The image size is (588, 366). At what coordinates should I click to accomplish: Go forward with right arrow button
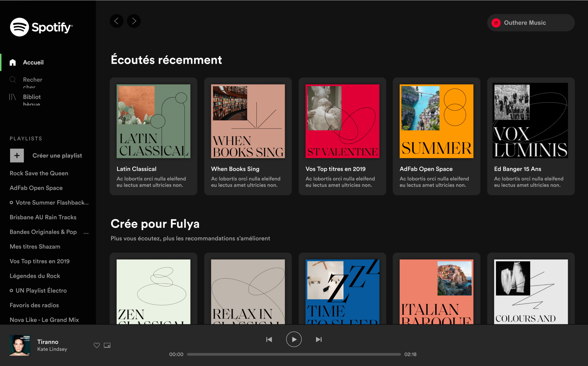point(134,21)
